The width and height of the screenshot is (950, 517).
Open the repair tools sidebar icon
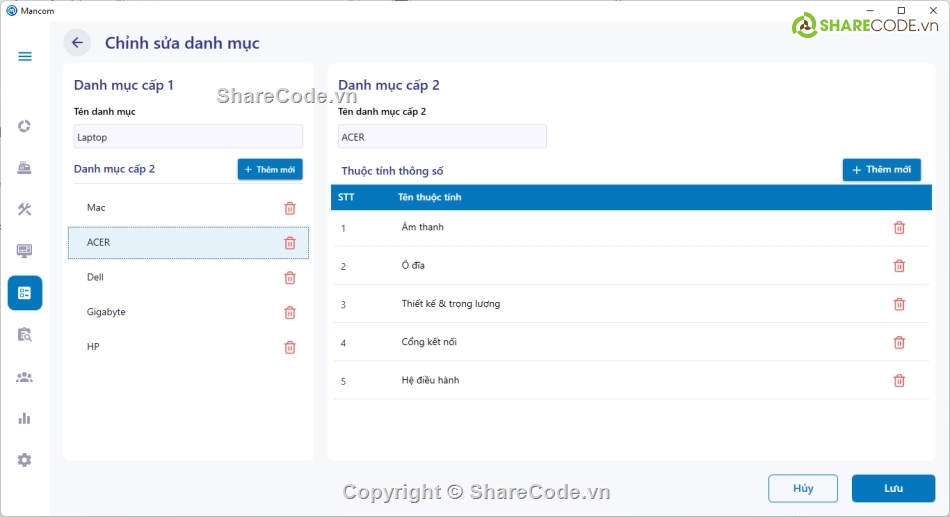[25, 209]
